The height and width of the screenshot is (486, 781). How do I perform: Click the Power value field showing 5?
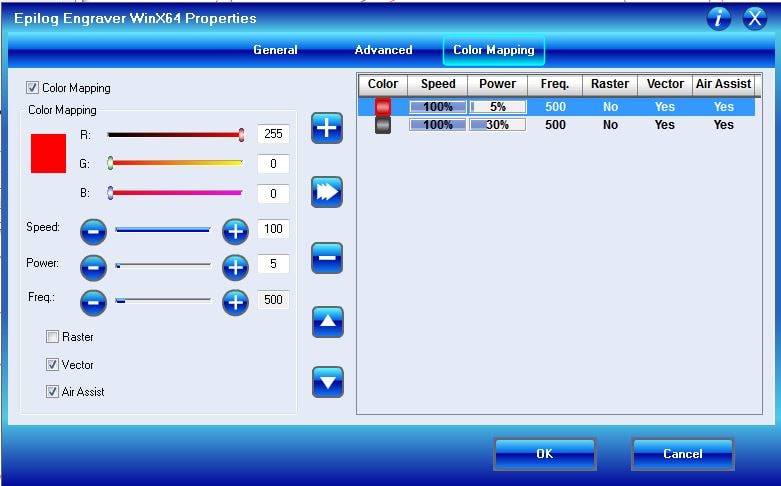(273, 264)
